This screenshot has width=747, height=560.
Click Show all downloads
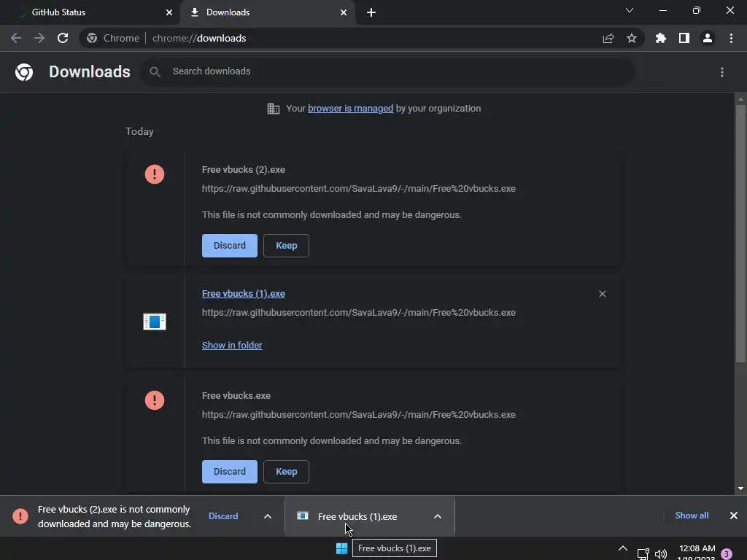pos(692,516)
